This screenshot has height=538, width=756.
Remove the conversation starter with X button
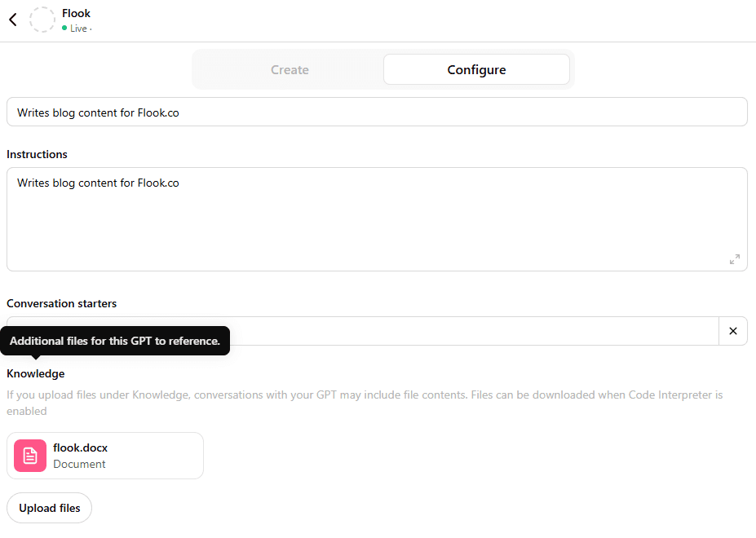click(733, 331)
